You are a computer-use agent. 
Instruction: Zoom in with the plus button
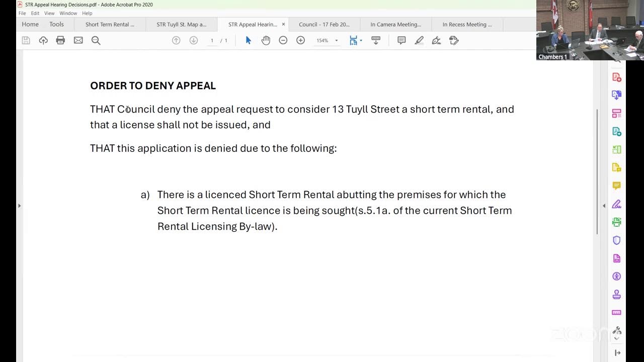300,40
